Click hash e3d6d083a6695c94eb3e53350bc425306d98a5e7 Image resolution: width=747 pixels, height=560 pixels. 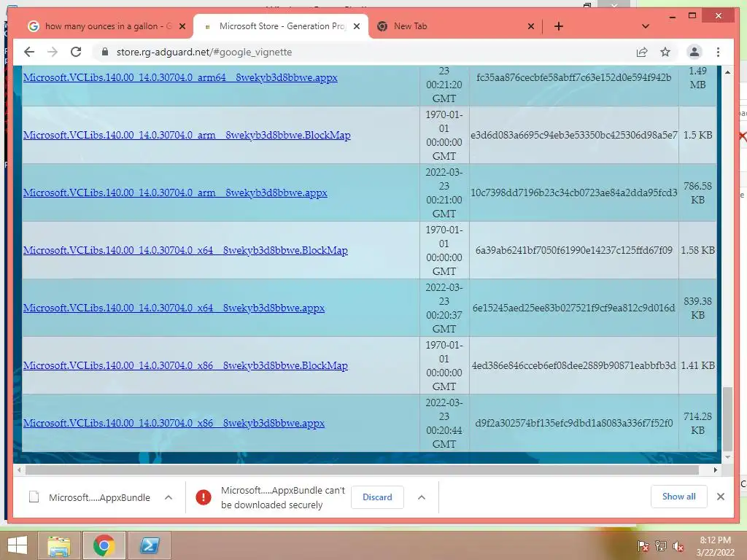click(x=574, y=135)
